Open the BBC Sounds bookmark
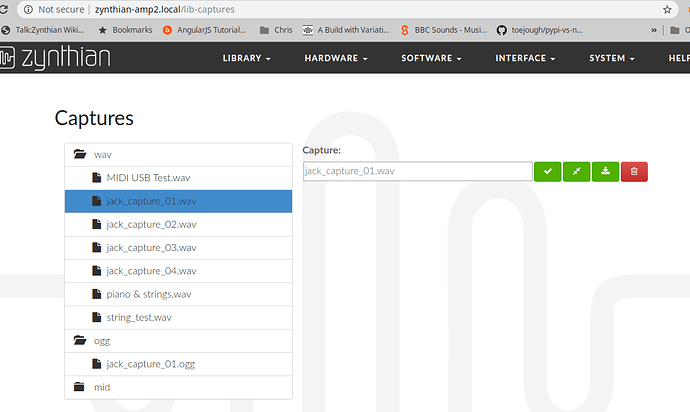690x412 pixels. tap(444, 30)
